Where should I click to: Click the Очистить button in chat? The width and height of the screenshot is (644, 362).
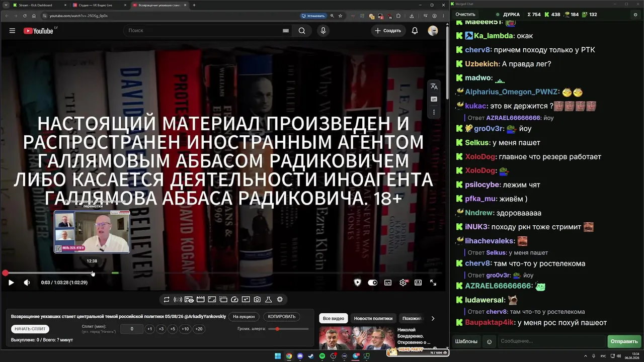coord(465,15)
